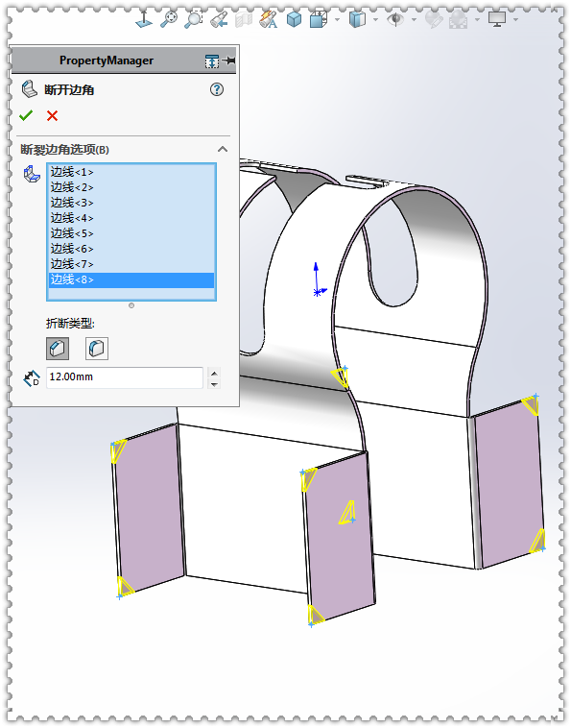
Task: Open the Hide/Show Items dropdown arrow
Action: 414,19
